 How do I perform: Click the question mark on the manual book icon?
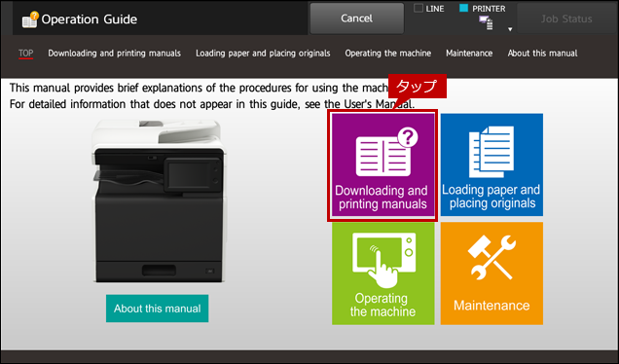[408, 137]
